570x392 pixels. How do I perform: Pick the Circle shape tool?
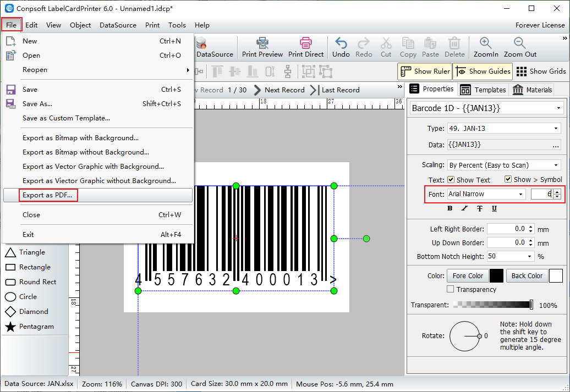pos(21,297)
